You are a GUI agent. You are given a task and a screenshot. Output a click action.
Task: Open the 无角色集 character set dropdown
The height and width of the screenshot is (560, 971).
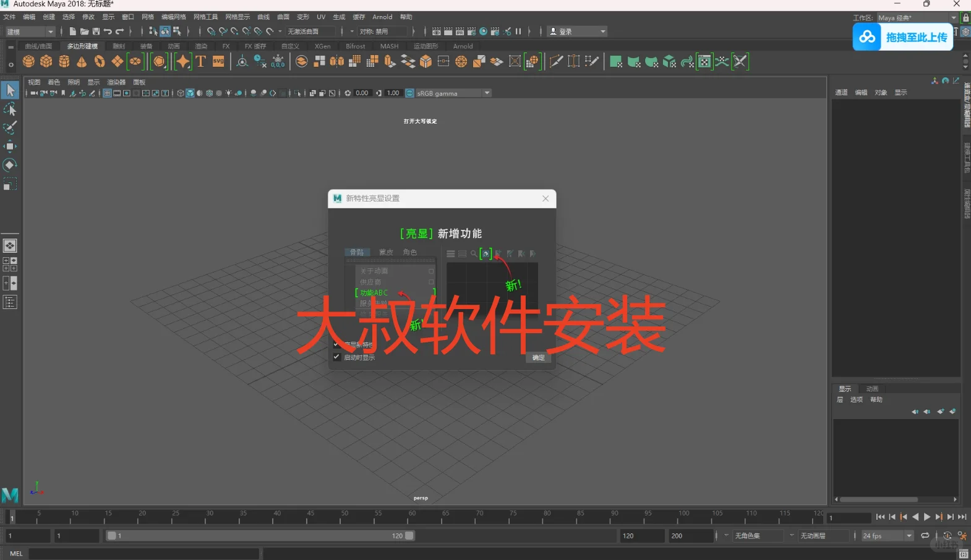[x=759, y=536]
